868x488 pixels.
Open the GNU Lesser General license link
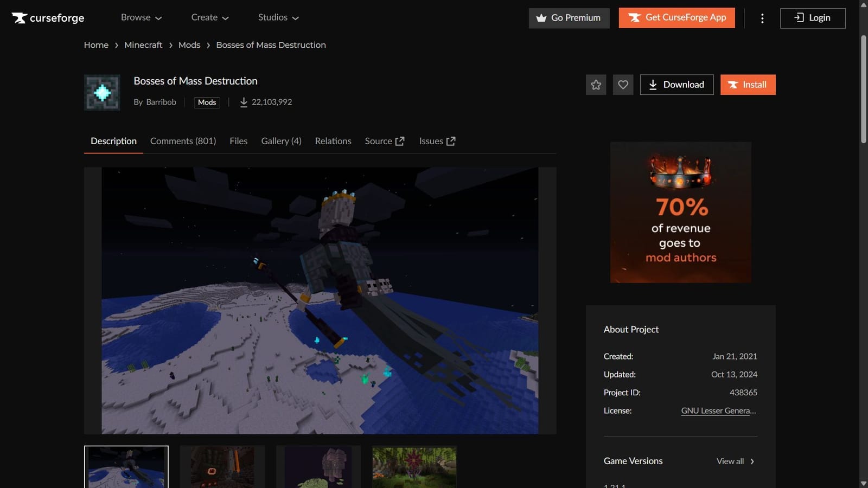(x=718, y=411)
